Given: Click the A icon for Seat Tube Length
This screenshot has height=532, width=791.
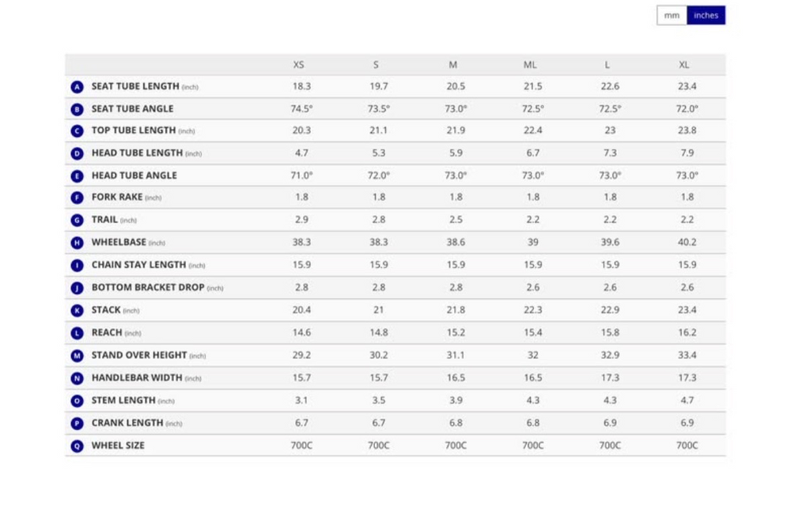Looking at the screenshot, I should tap(78, 87).
